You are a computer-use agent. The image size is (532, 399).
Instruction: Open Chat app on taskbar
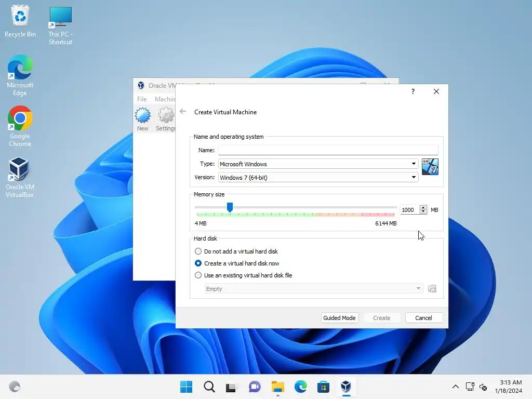(x=255, y=387)
